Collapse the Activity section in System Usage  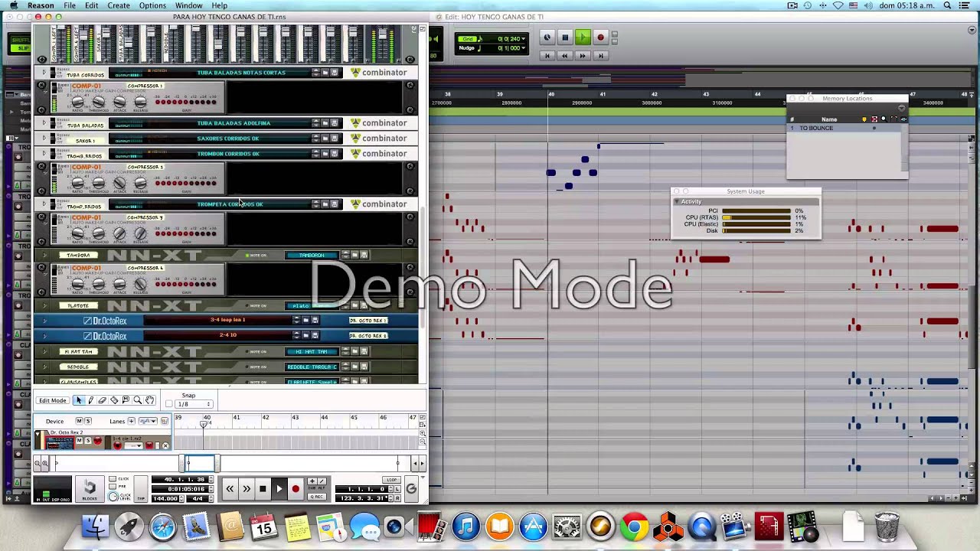point(678,201)
